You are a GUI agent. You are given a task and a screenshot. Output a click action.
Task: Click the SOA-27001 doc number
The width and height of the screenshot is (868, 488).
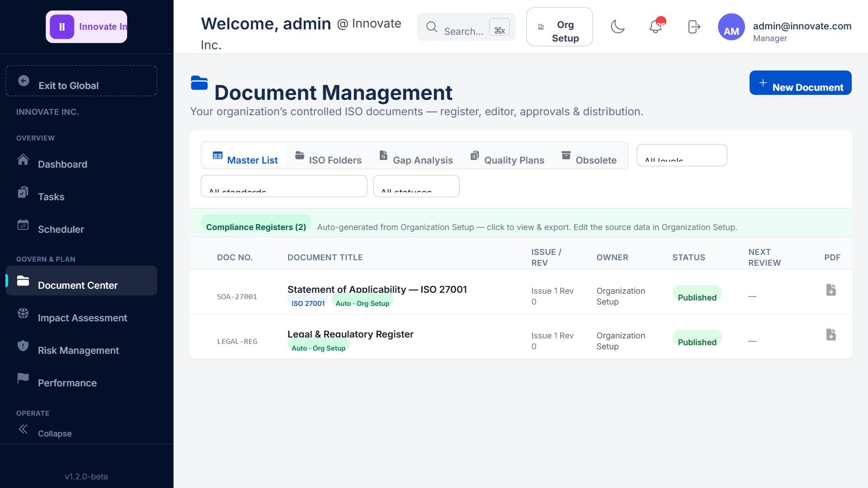pos(237,297)
